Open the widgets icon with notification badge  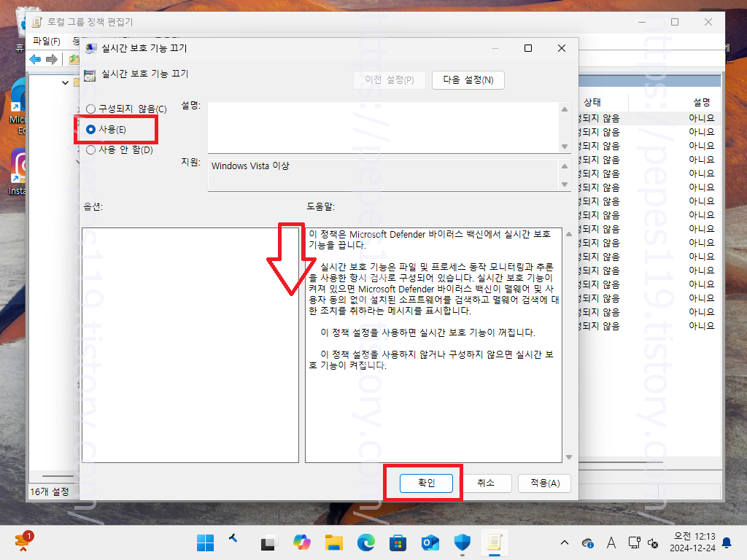point(24,542)
